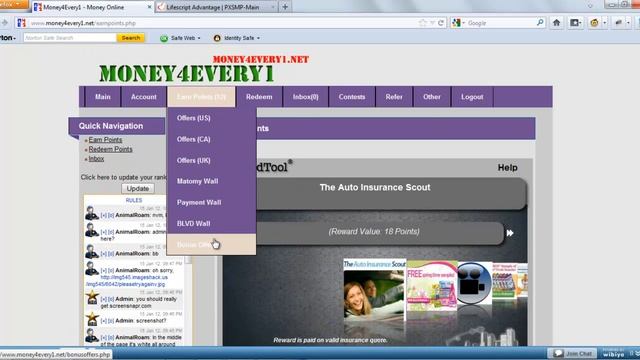Click the FREE samples offer thumbnail

432,286
